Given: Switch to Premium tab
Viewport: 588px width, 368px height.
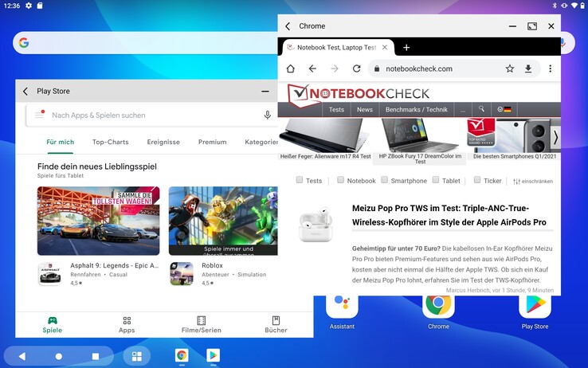Looking at the screenshot, I should click(212, 142).
